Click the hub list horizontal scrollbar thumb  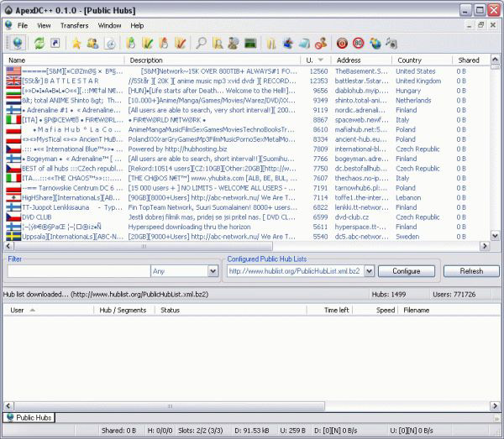[x=144, y=246]
